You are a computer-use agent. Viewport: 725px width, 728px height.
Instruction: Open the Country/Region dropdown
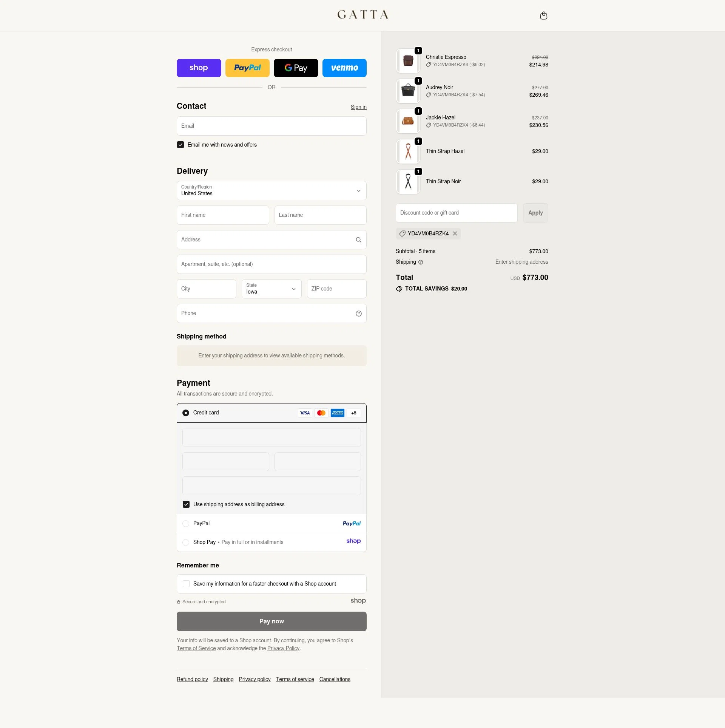pyautogui.click(x=271, y=191)
